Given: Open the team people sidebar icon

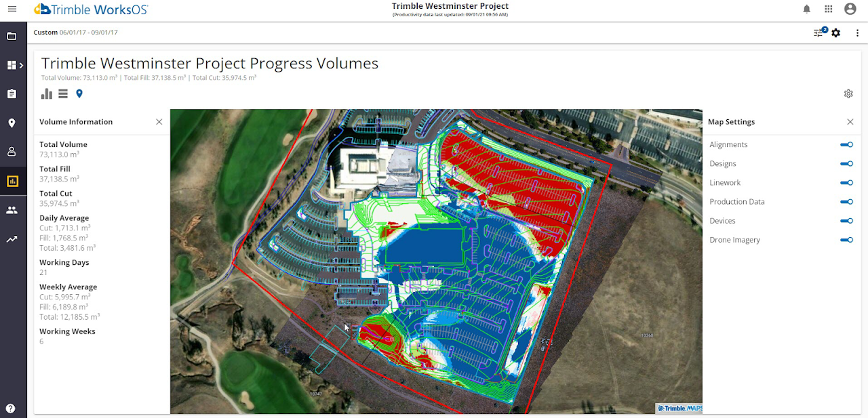Looking at the screenshot, I should (12, 210).
